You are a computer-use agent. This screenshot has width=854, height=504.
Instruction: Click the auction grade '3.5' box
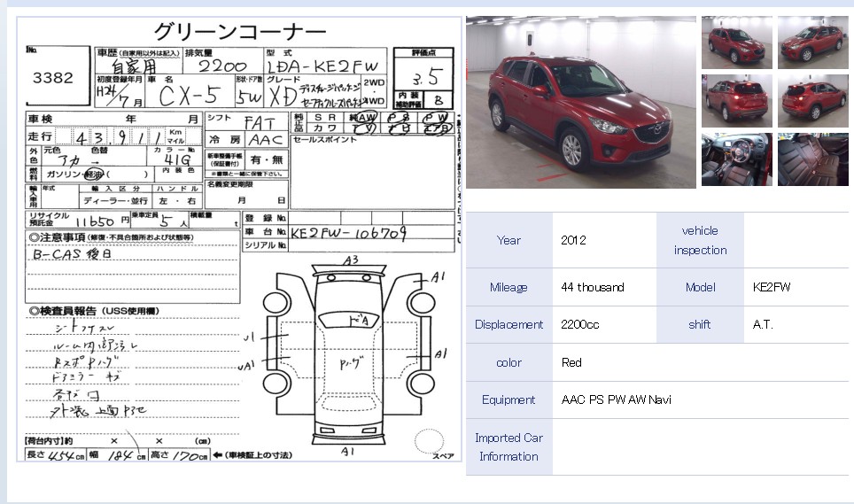[x=423, y=74]
